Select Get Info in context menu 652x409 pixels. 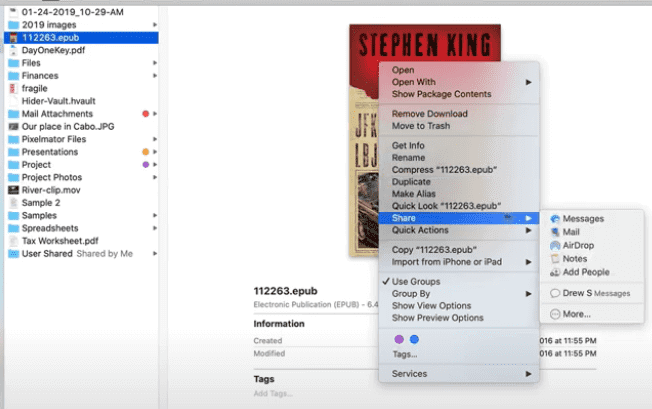pos(409,145)
